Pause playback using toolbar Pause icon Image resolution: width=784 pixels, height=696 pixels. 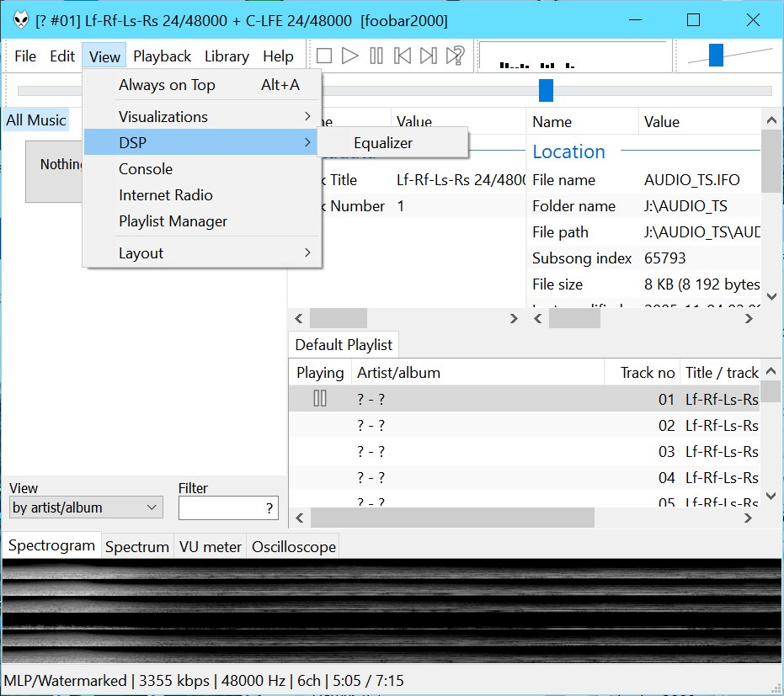(x=376, y=56)
